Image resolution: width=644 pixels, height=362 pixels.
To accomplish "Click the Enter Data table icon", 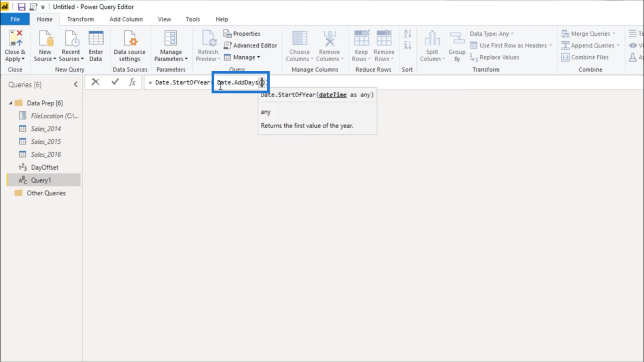I will click(x=96, y=38).
